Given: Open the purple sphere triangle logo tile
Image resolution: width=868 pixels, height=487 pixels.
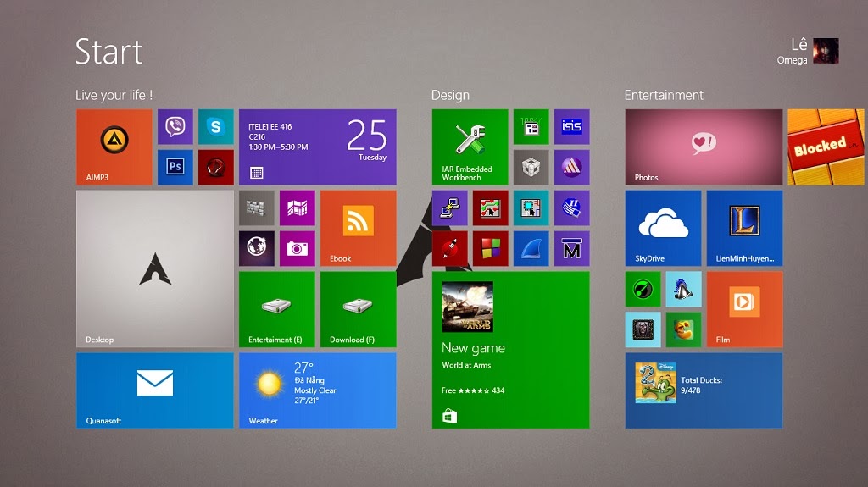Looking at the screenshot, I should (572, 167).
